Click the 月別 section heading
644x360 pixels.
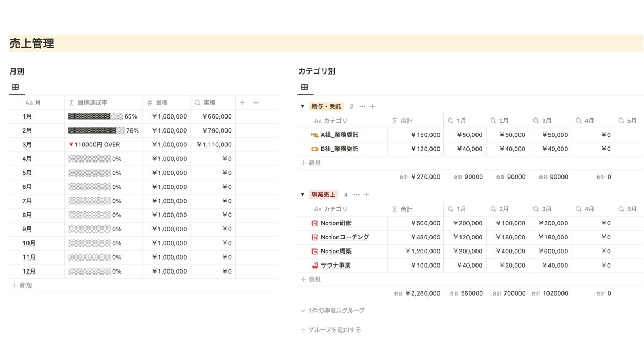(17, 71)
